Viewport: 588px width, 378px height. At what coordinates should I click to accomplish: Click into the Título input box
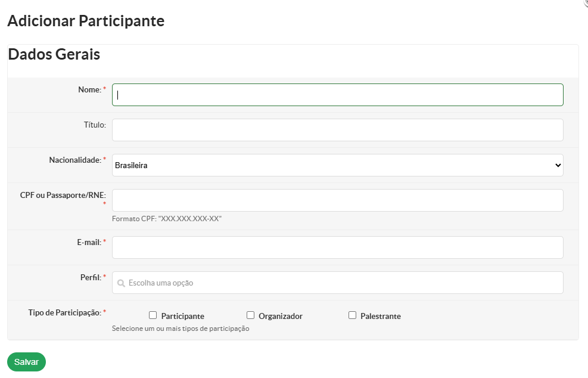tap(337, 130)
